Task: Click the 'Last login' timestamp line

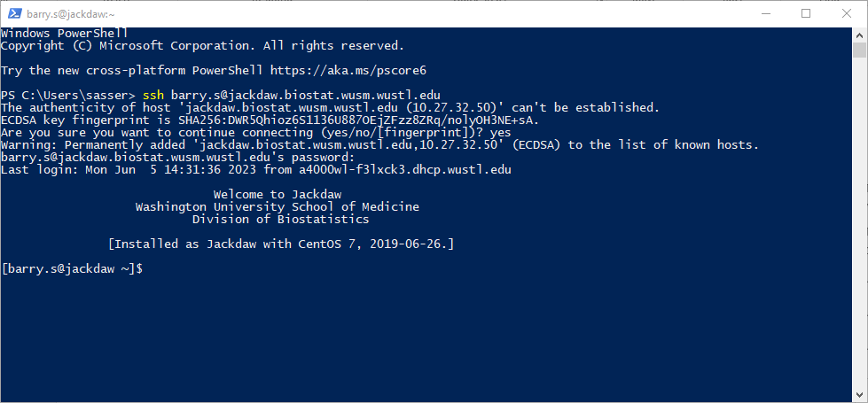Action: 255,170
